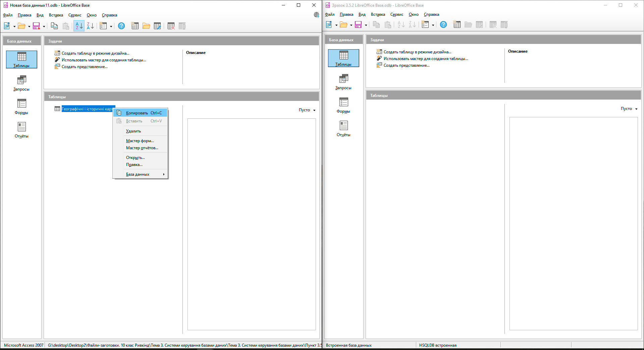Select the Географічні і історичні карти table
Viewport: 644px width, 350px height.
(x=89, y=109)
